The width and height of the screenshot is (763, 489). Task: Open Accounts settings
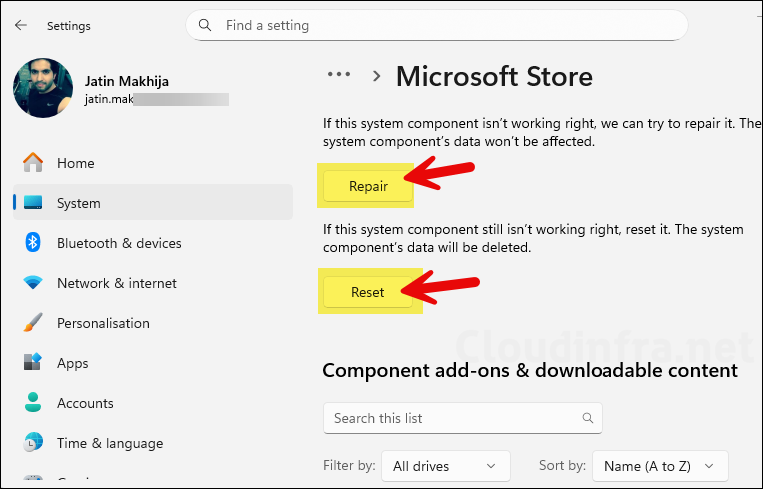[x=153, y=402]
